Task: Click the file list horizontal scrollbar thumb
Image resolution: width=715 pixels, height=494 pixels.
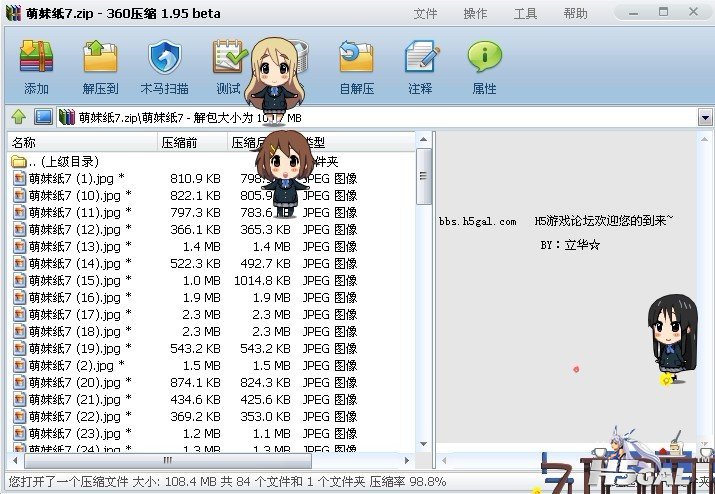Action: pos(168,460)
